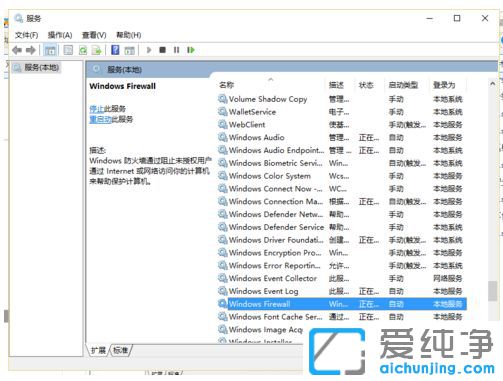The image size is (503, 381).
Task: Select the Volume Shadow Copy service
Action: pyautogui.click(x=342, y=99)
